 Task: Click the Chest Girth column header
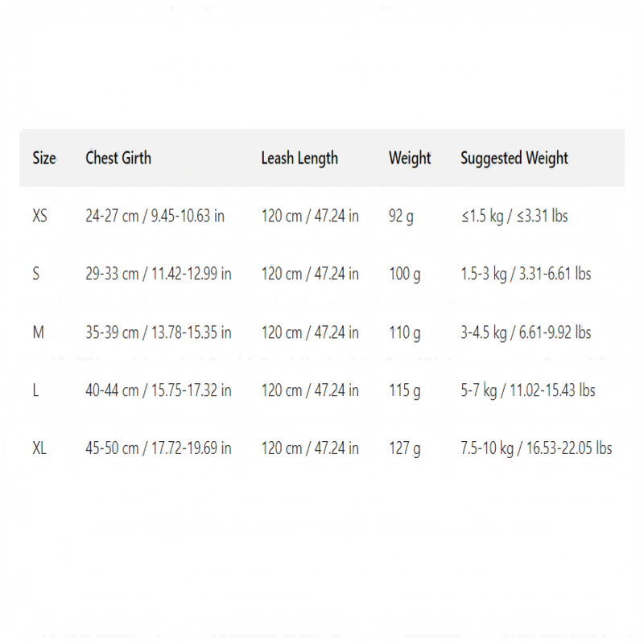[x=118, y=158]
